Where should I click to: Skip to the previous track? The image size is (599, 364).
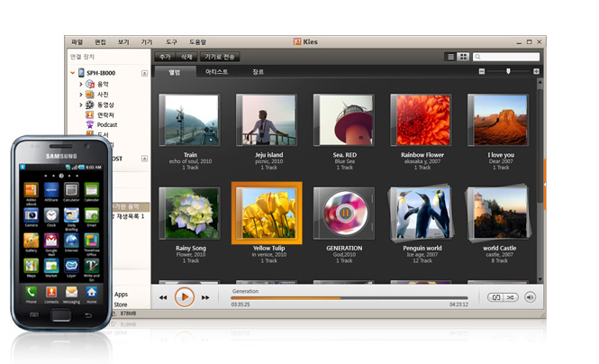point(163,297)
